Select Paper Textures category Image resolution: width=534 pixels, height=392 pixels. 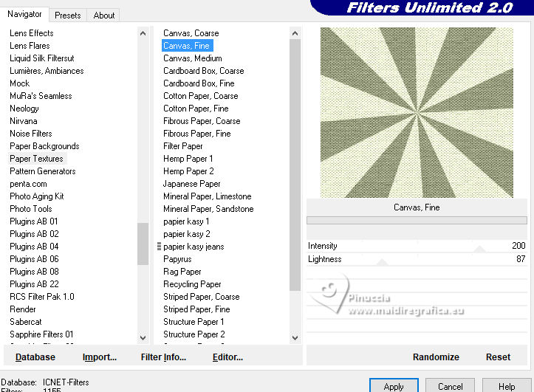36,159
